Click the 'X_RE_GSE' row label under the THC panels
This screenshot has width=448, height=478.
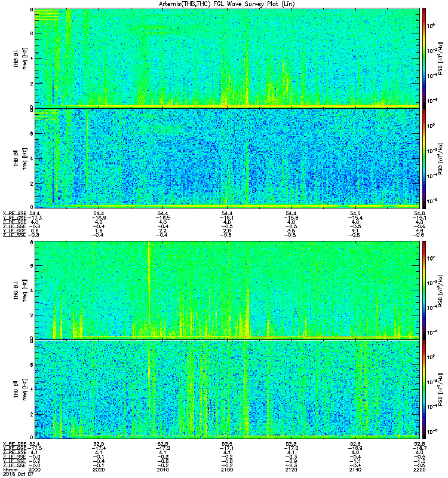[14, 444]
